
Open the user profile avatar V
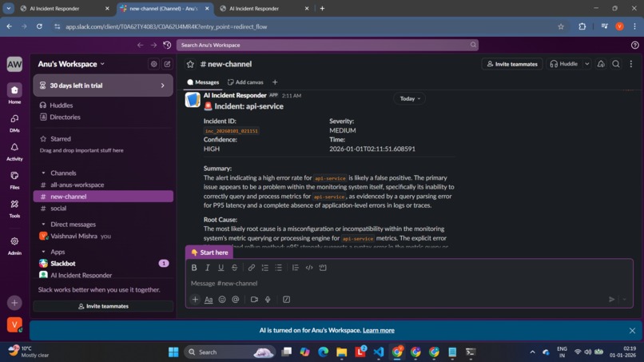(x=14, y=324)
